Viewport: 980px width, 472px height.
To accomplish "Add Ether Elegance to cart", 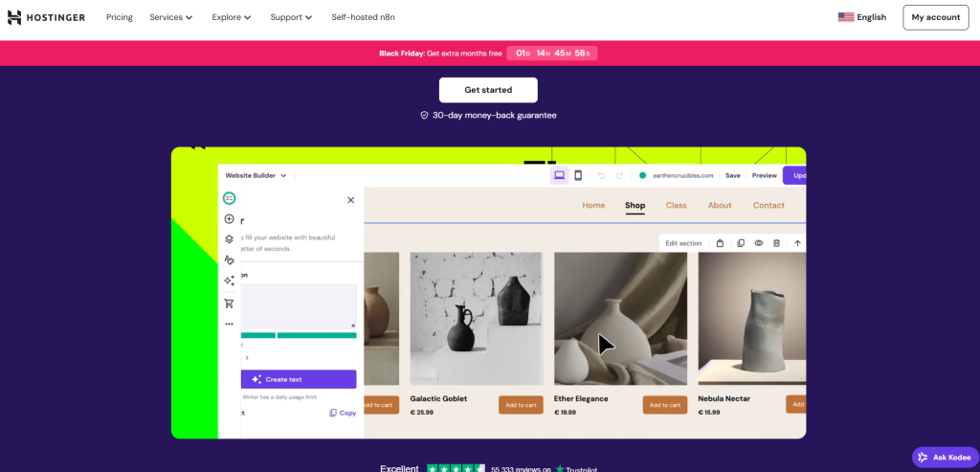I will (665, 405).
